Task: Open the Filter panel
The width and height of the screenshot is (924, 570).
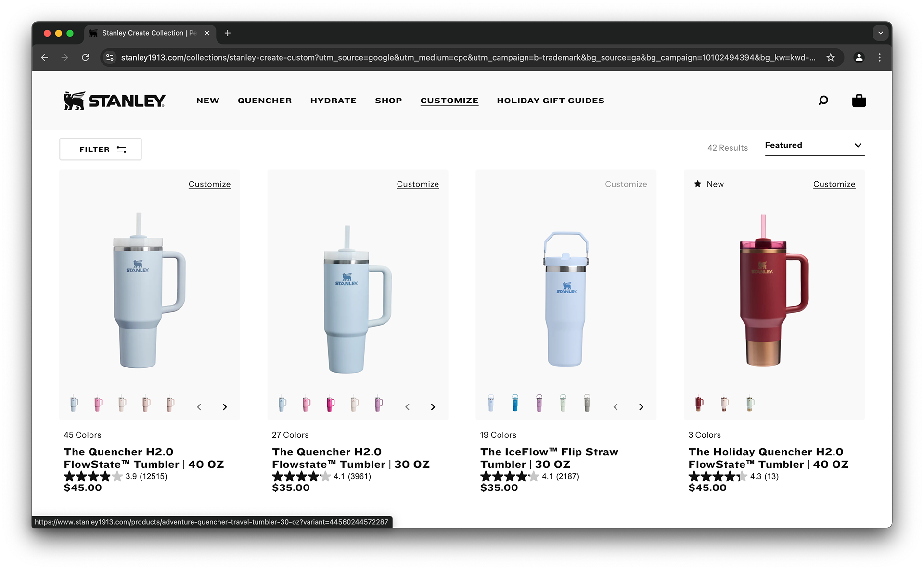Action: 101,149
